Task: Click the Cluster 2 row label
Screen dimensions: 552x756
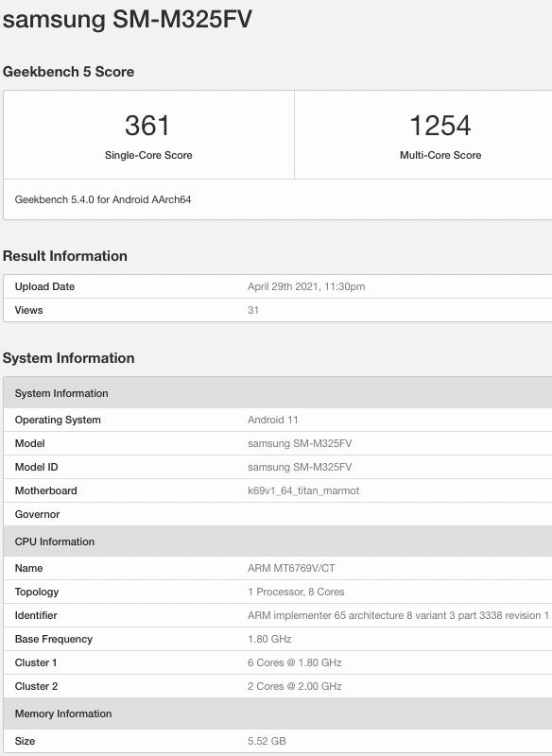Action: tap(36, 687)
